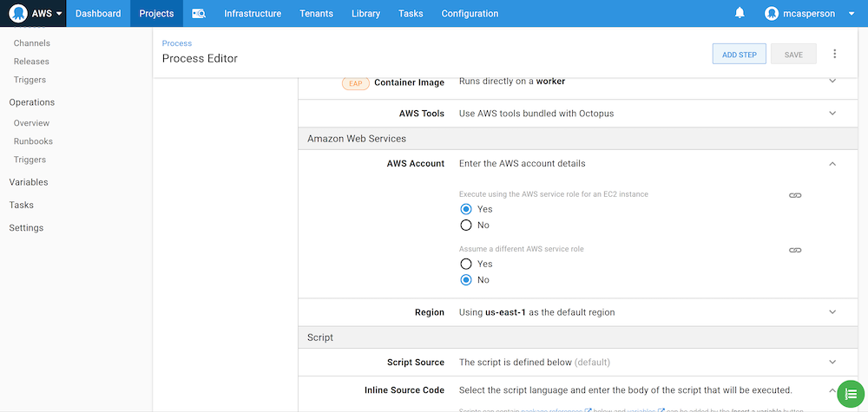Collapse the Inline Source Code section

(x=832, y=389)
